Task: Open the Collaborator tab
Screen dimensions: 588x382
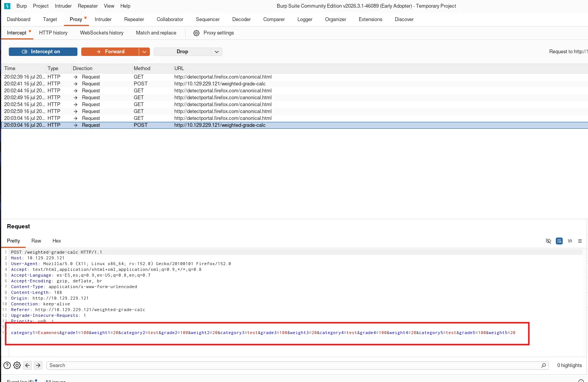Action: (x=170, y=20)
